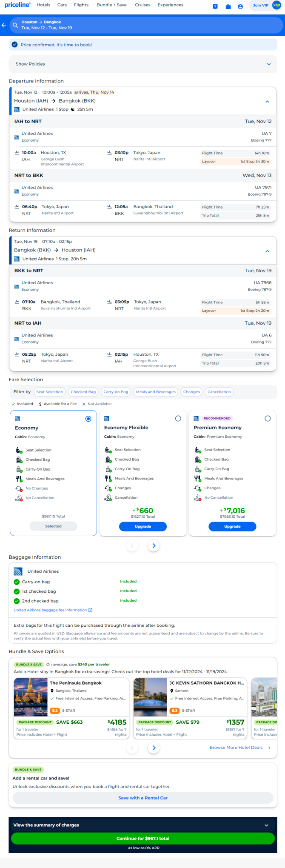Open the Bundle + Save menu item
This screenshot has width=285, height=868.
click(x=111, y=5)
